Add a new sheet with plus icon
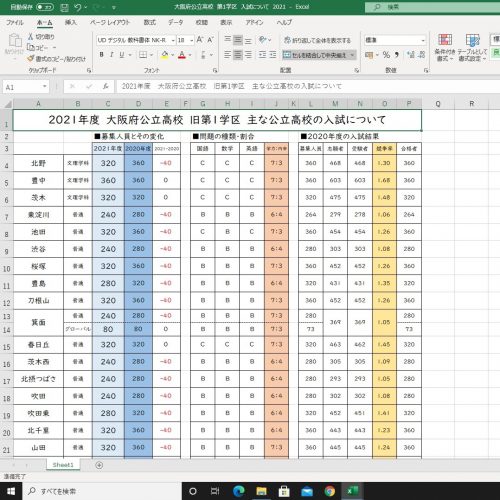This screenshot has height=500, width=500. (99, 465)
